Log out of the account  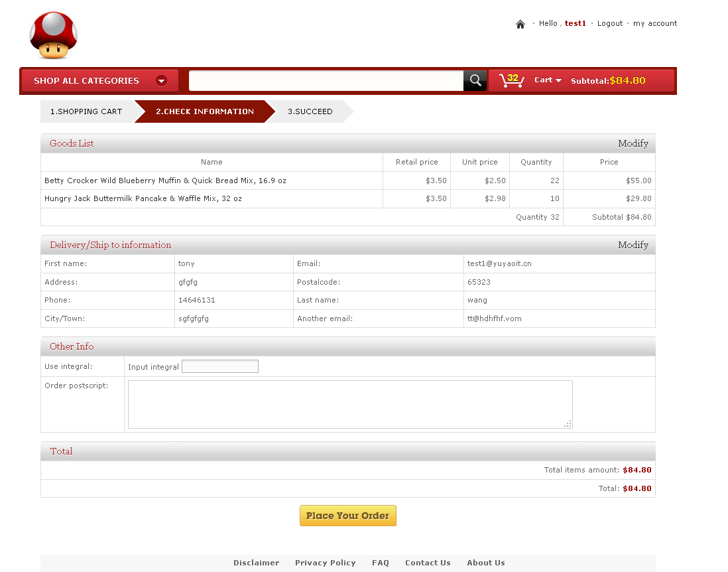609,23
